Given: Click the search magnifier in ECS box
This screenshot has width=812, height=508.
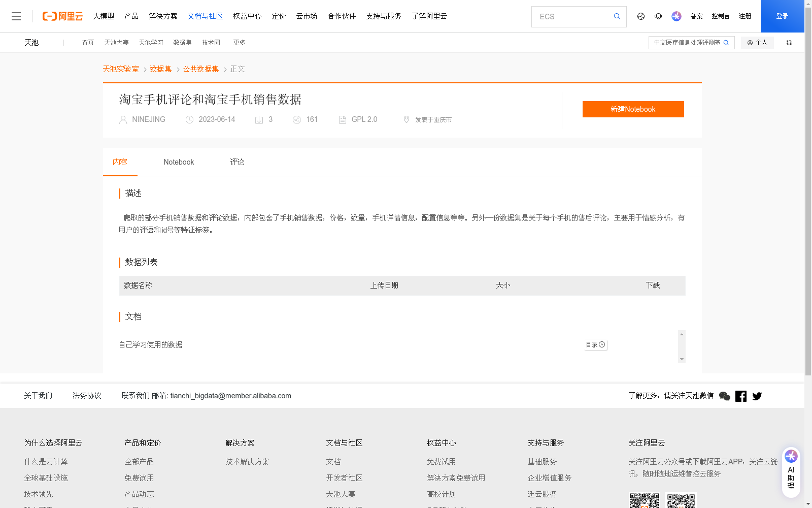Looking at the screenshot, I should pyautogui.click(x=617, y=16).
